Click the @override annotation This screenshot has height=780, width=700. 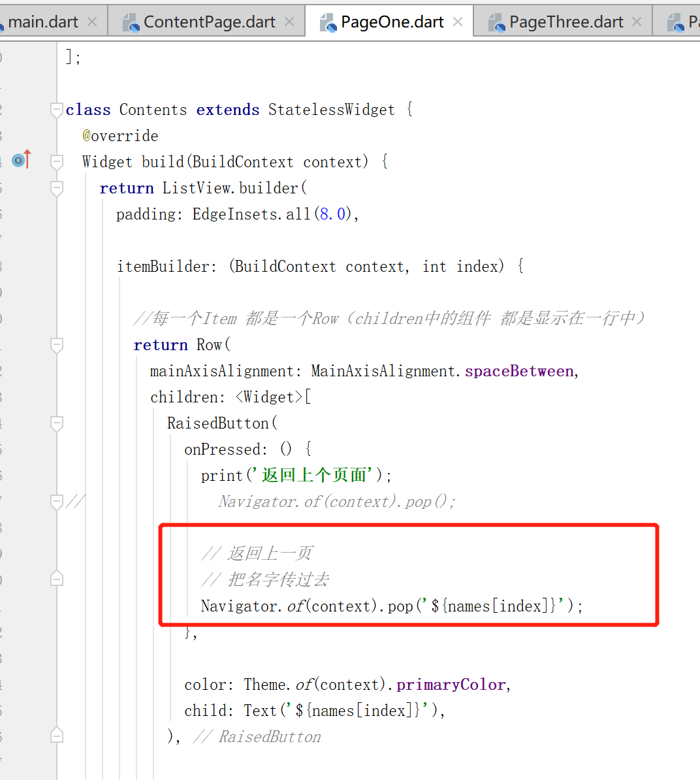point(120,136)
